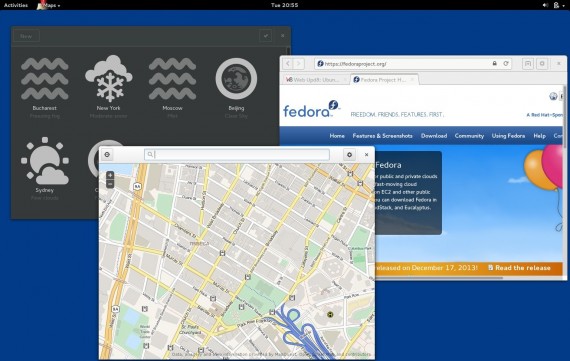Open the Maps application menu in top bar

(x=49, y=5)
